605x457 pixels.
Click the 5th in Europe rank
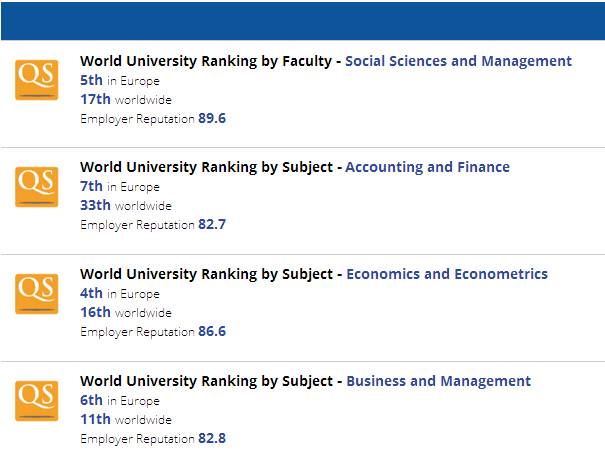point(120,80)
